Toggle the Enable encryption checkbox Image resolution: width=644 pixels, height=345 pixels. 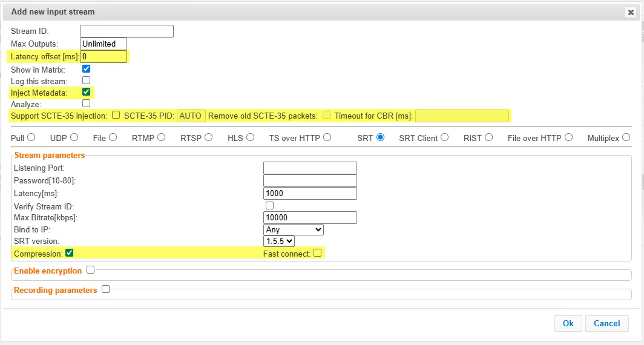[x=90, y=270]
